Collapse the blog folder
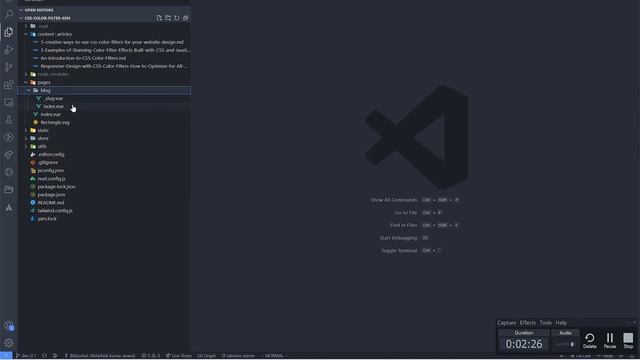The image size is (640, 360). 29,90
